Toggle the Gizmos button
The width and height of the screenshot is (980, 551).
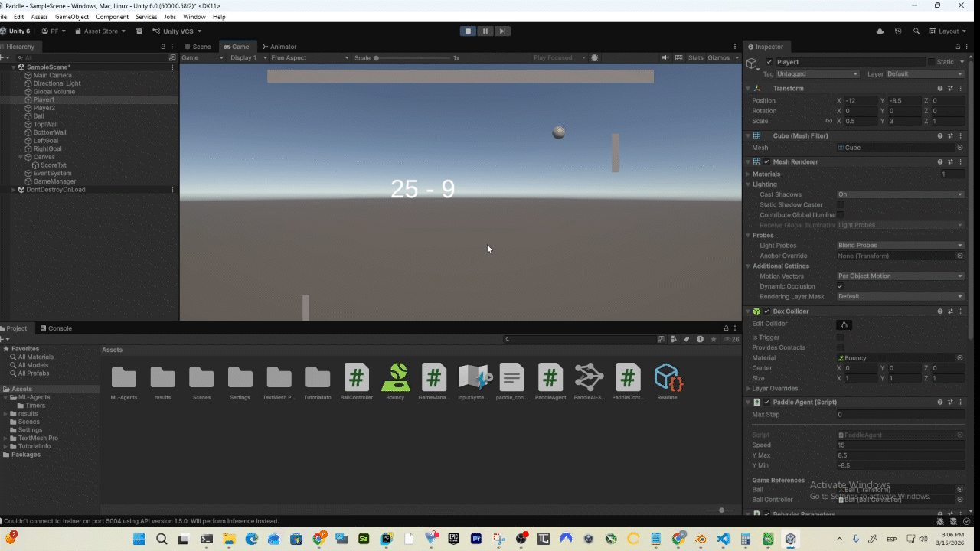tap(719, 58)
